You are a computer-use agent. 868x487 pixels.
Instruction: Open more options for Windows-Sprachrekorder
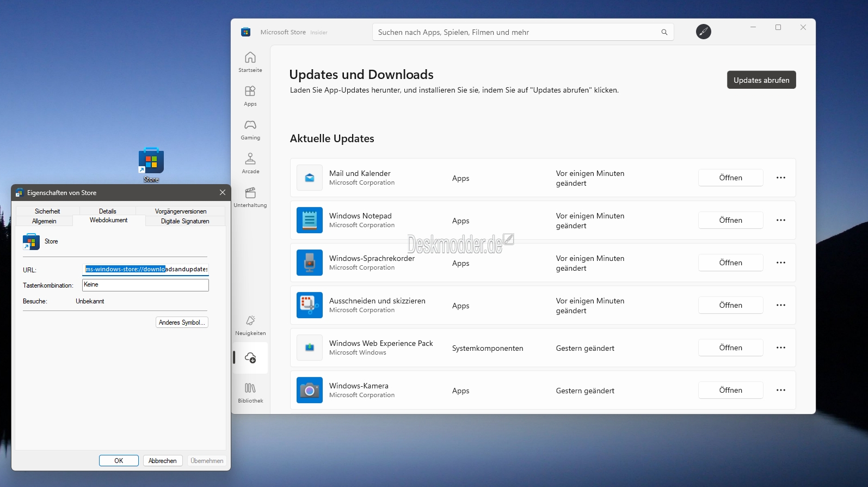tap(781, 263)
